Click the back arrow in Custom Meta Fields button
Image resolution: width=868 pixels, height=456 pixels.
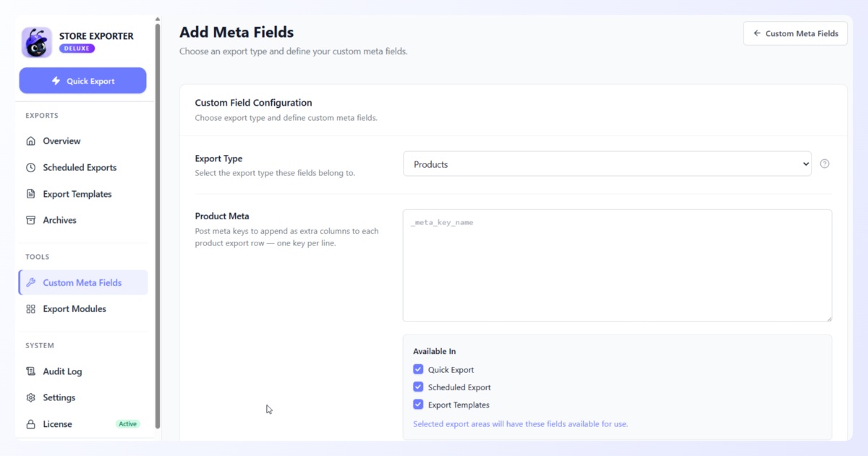[x=757, y=33]
